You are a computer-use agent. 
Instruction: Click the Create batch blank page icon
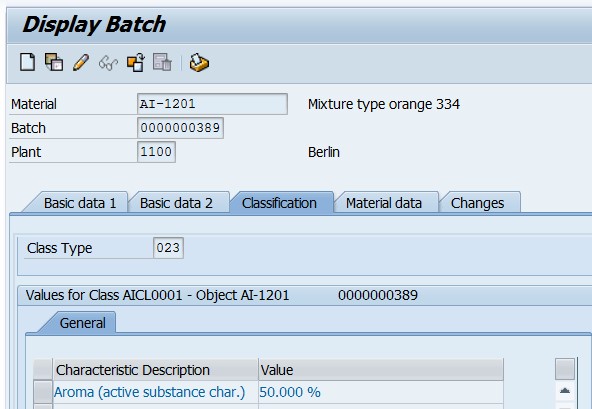pyautogui.click(x=28, y=62)
